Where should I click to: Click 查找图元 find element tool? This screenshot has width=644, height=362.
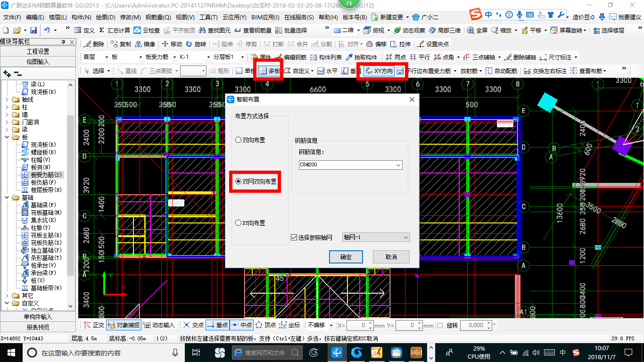click(215, 30)
